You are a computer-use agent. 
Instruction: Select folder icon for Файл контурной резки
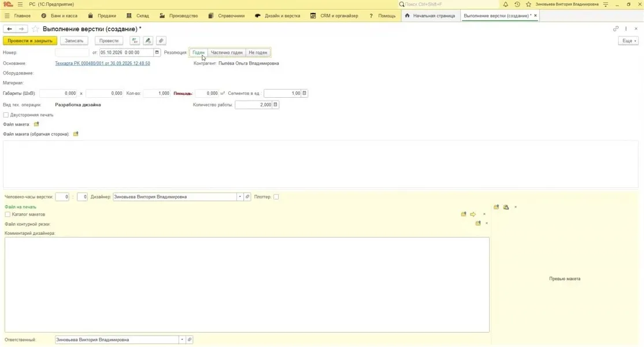coord(478,223)
